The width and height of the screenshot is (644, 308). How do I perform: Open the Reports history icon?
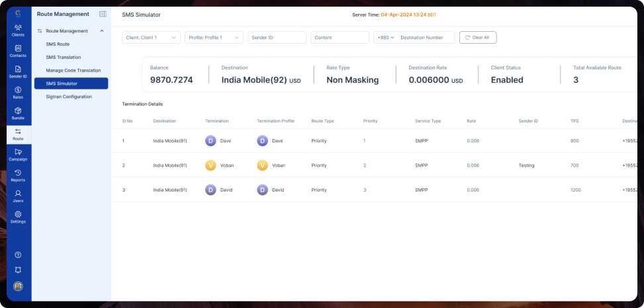tap(18, 173)
